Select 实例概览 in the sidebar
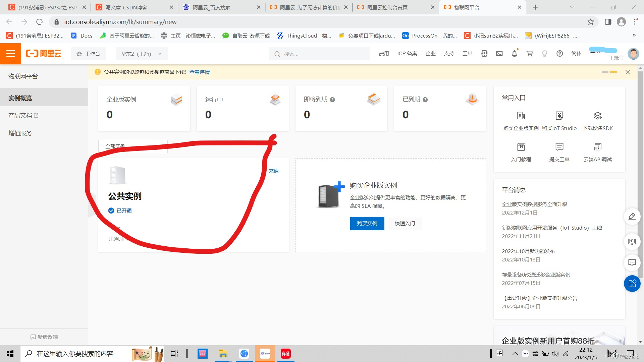644x362 pixels. click(x=20, y=98)
